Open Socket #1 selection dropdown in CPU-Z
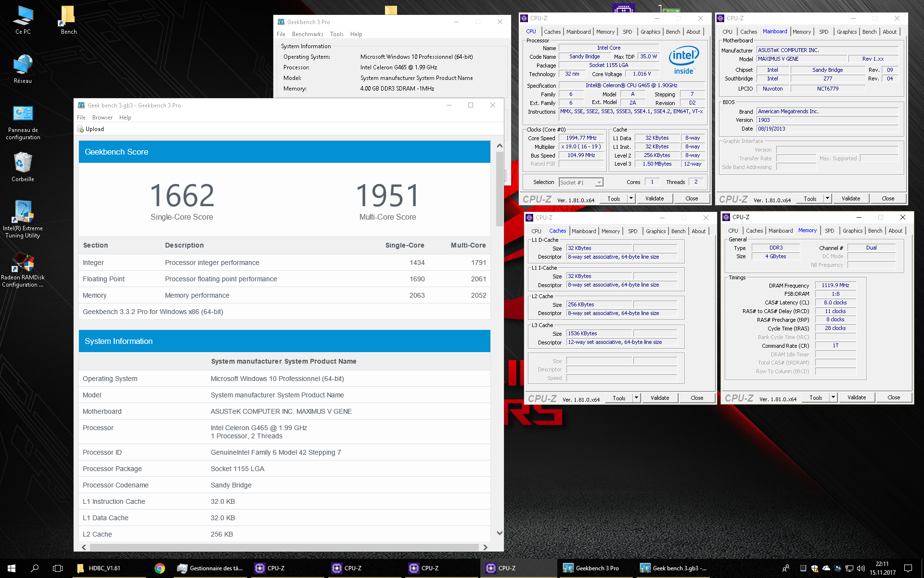The height and width of the screenshot is (578, 924). [581, 183]
